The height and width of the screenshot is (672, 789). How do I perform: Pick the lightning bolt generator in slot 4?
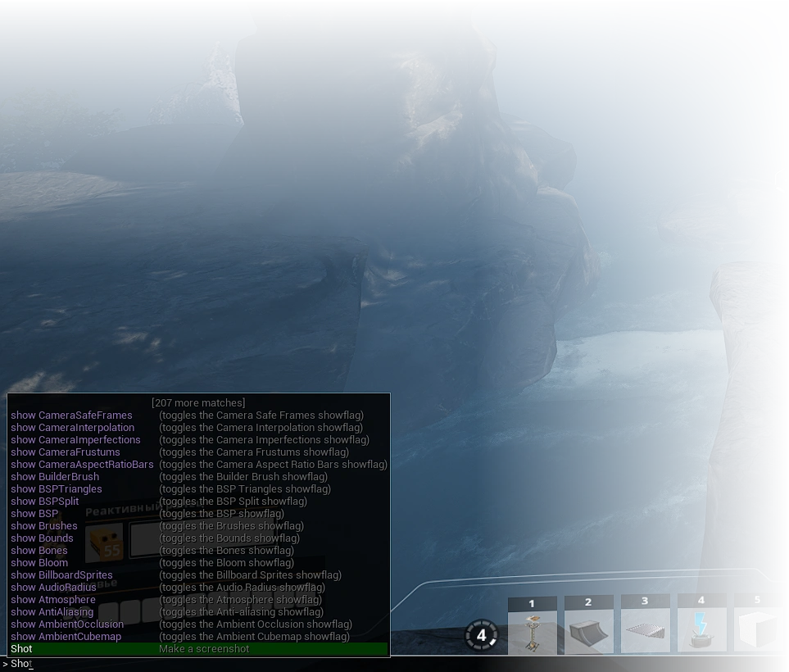click(x=701, y=631)
